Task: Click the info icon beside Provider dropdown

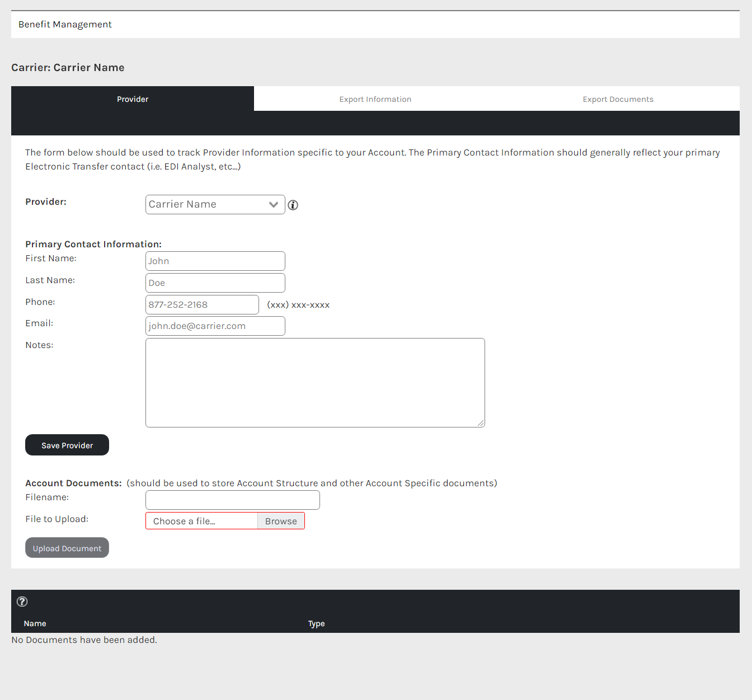Action: click(293, 205)
